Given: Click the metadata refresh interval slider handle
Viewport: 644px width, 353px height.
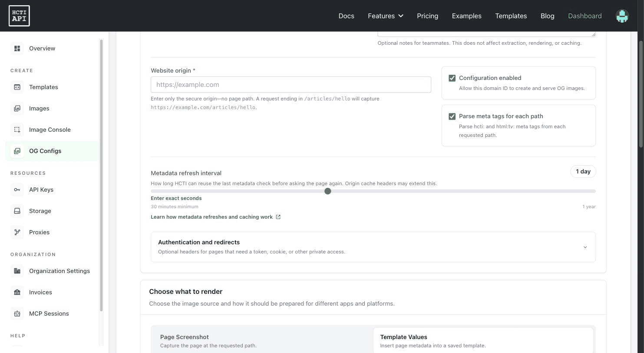Looking at the screenshot, I should (328, 191).
